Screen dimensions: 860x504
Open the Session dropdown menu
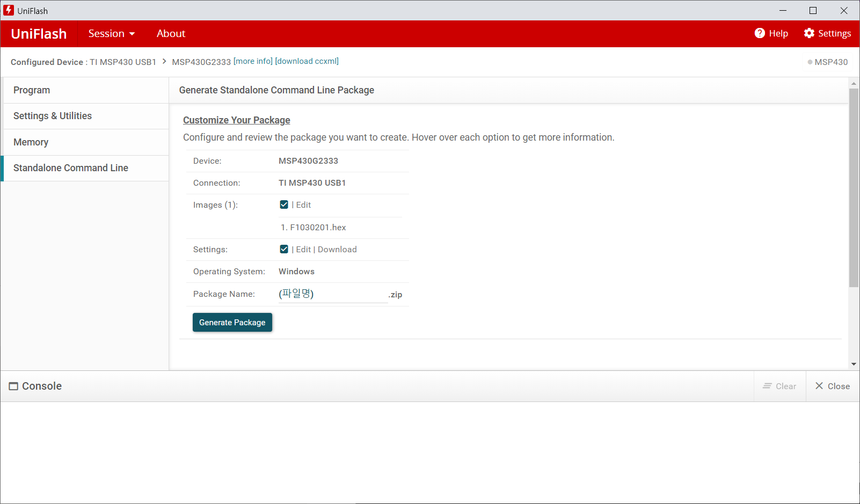tap(112, 33)
